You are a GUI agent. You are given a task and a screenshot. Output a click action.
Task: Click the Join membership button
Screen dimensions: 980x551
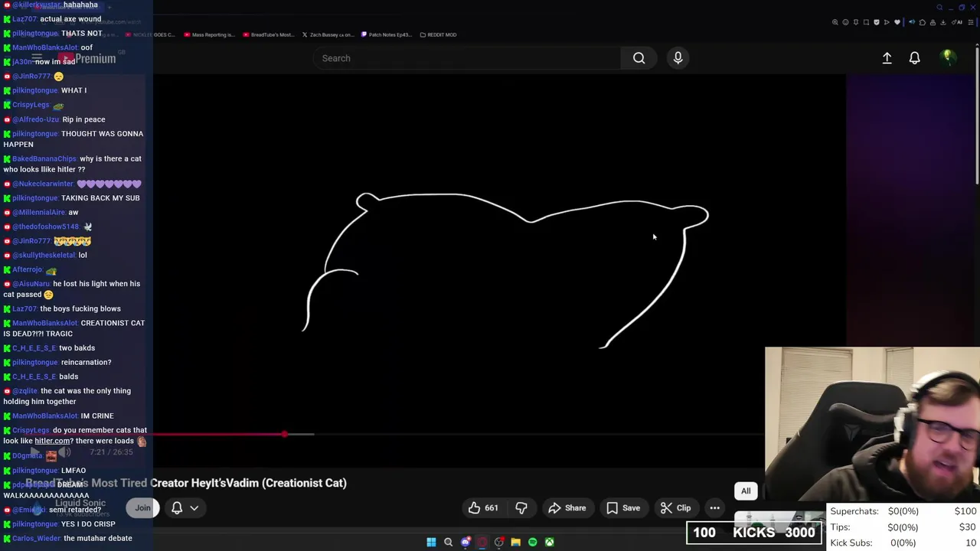click(x=142, y=508)
